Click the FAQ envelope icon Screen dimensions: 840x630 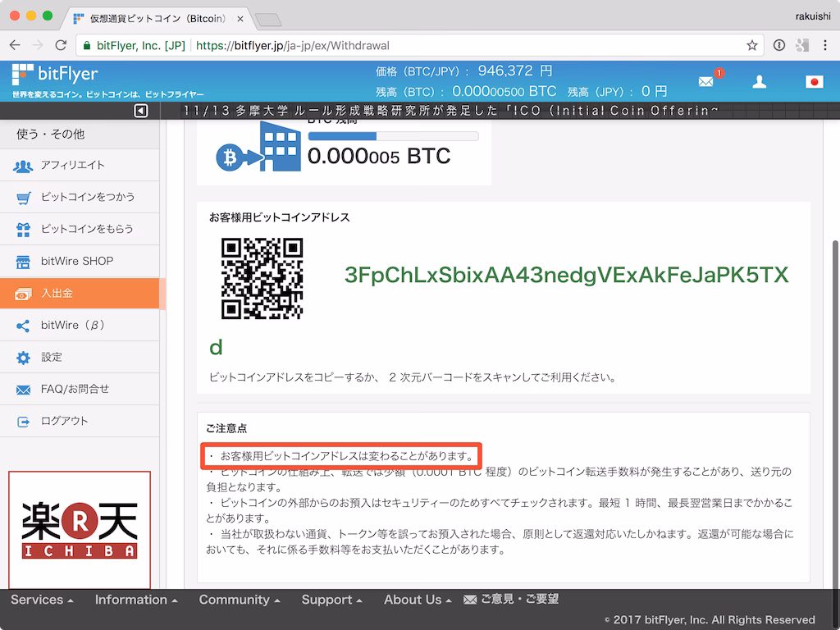click(23, 390)
